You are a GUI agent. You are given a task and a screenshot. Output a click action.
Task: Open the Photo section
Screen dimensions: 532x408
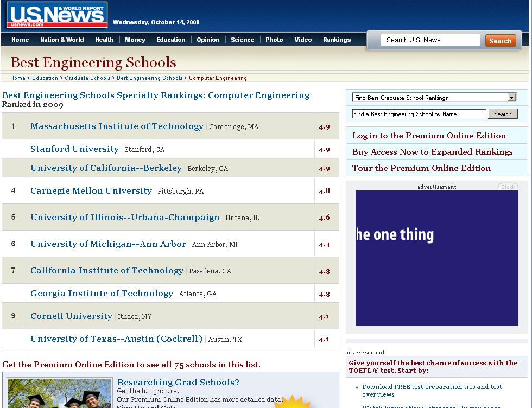274,40
